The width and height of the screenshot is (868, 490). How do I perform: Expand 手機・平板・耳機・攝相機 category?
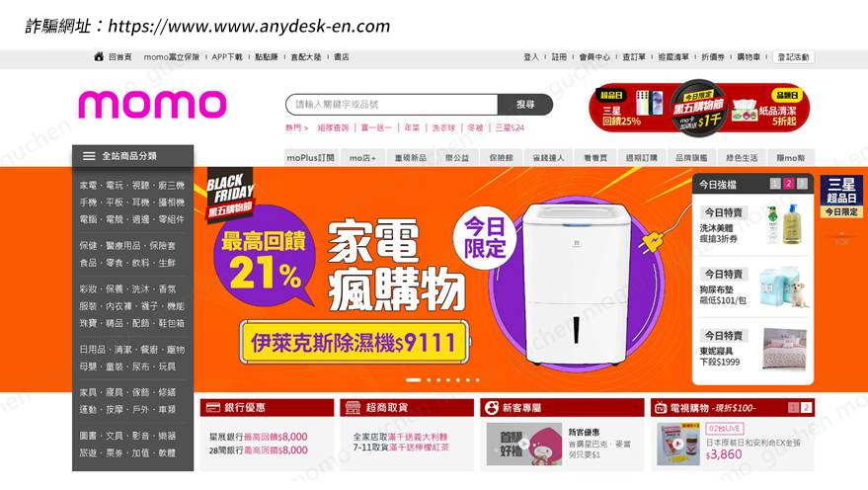point(132,203)
